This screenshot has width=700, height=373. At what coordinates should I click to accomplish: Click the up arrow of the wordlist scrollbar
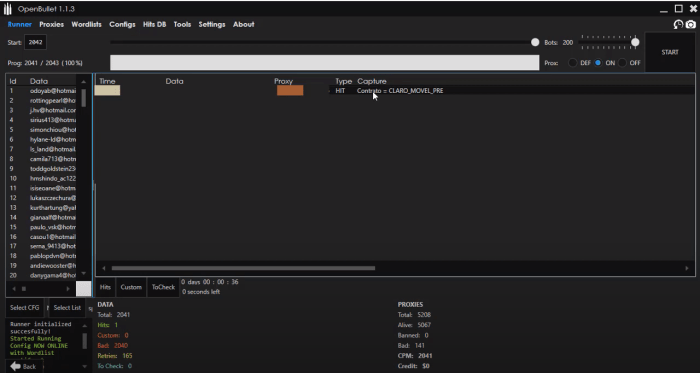(83, 82)
